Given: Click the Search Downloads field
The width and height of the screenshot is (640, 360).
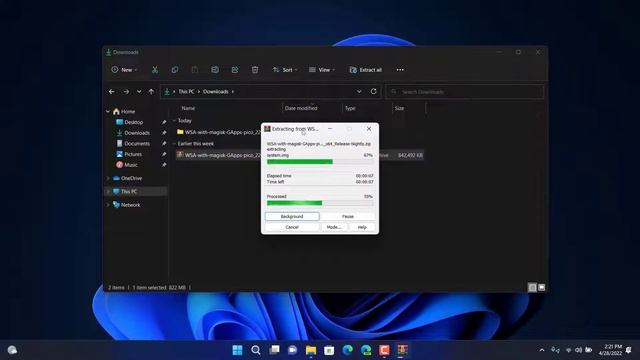Looking at the screenshot, I should point(465,92).
